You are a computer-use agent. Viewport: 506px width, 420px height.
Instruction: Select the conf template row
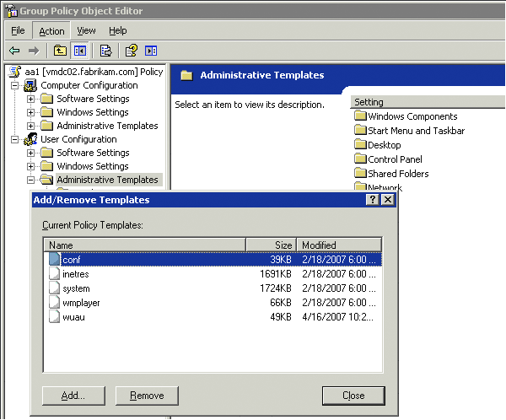pos(213,259)
